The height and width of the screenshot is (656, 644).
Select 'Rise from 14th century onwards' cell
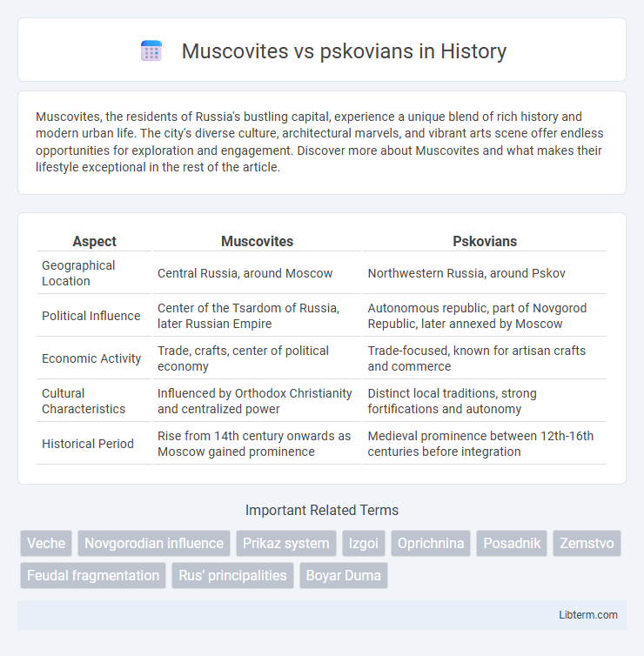[257, 444]
